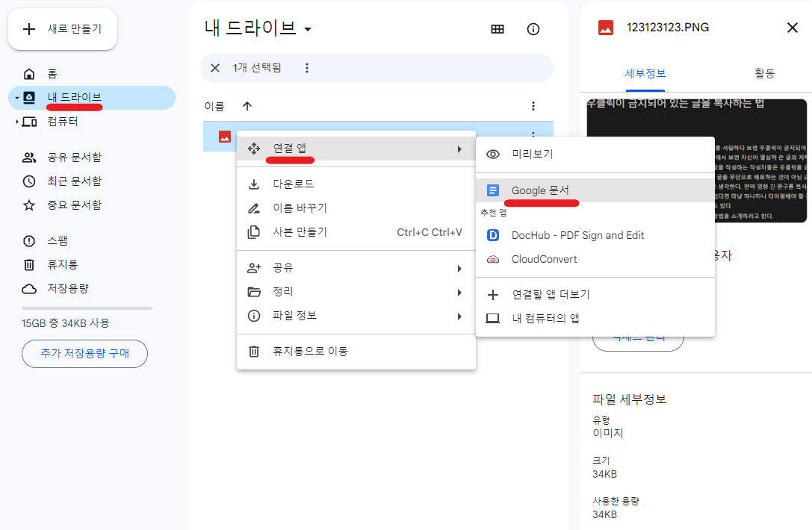Open the details info icon on toolbar
This screenshot has height=530, width=812.
533,28
